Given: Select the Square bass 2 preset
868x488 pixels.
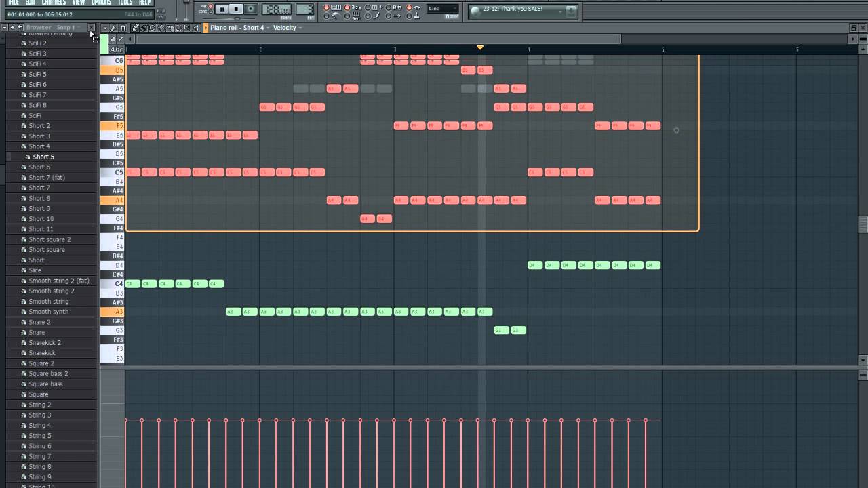Looking at the screenshot, I should [48, 373].
